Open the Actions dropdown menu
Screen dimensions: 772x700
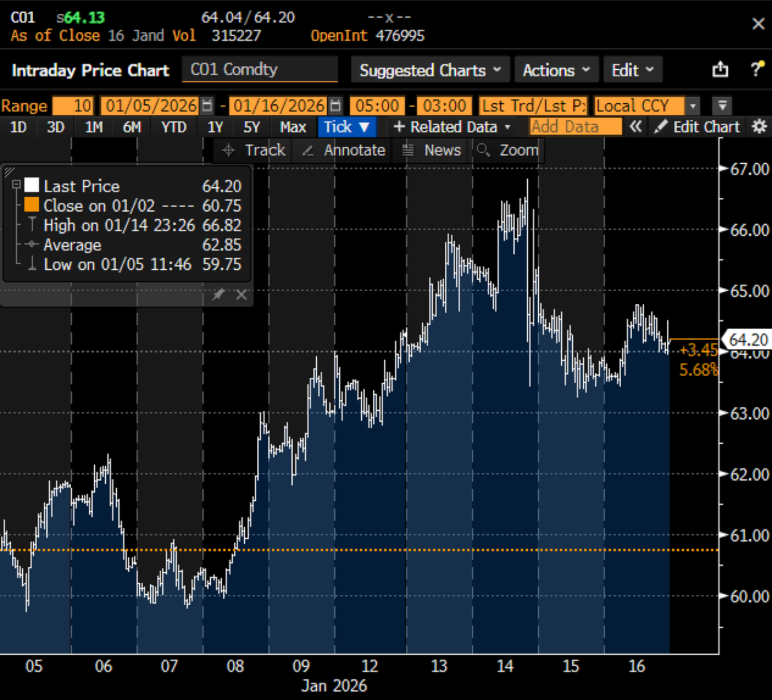coord(556,70)
